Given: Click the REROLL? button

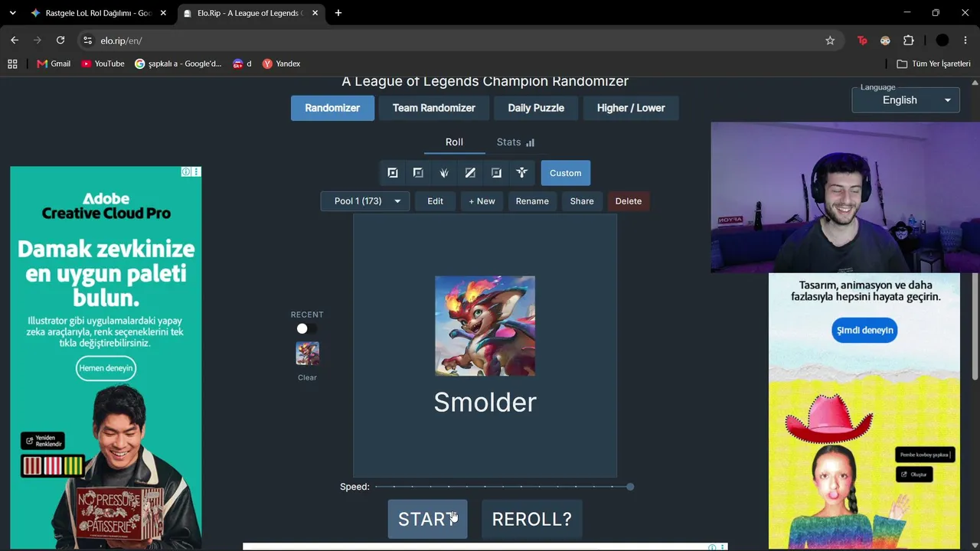Looking at the screenshot, I should [532, 519].
